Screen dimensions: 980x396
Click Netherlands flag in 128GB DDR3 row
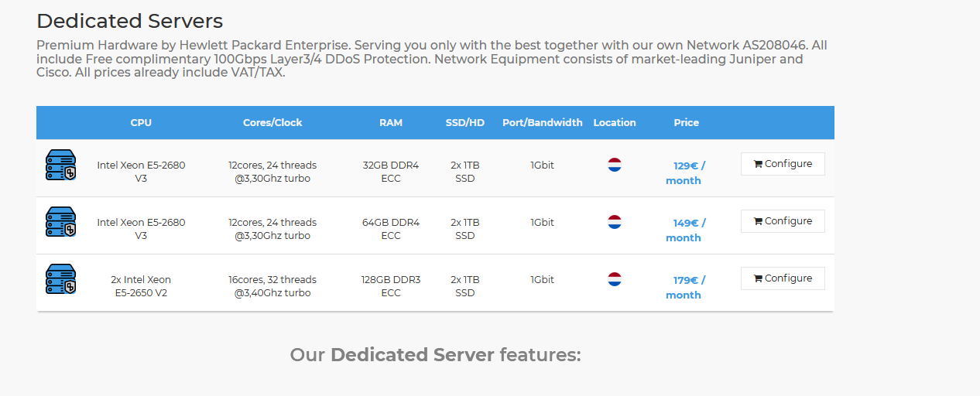coord(615,279)
